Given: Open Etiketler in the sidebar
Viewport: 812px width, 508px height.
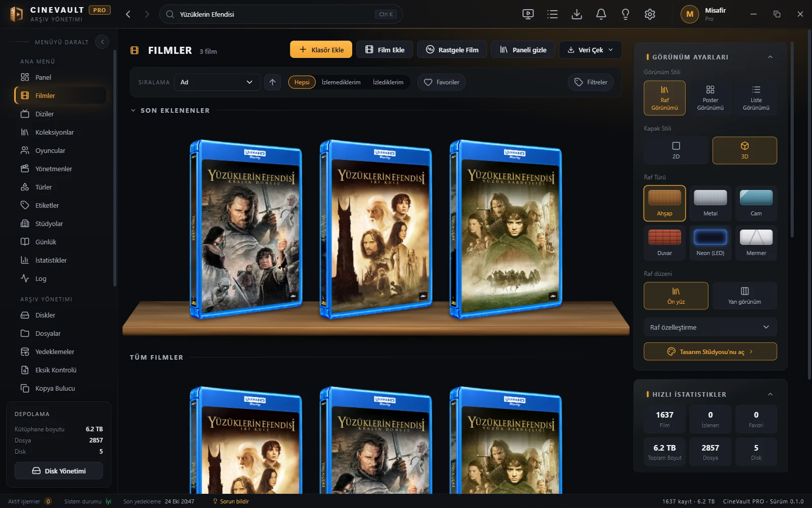Looking at the screenshot, I should [61, 205].
